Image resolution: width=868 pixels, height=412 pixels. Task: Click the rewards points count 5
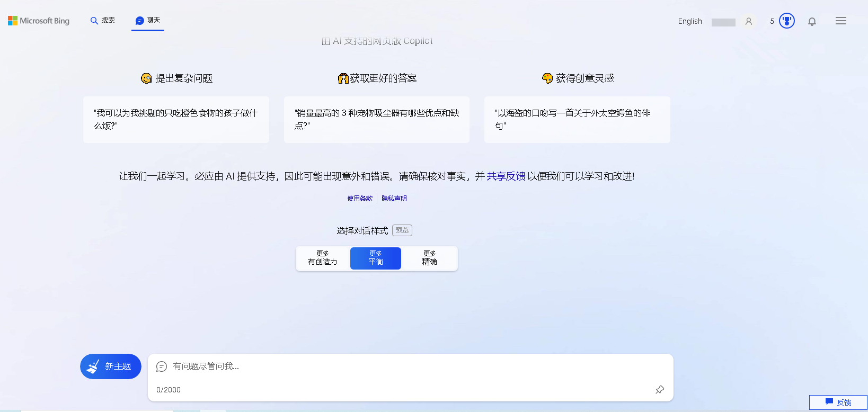(772, 21)
